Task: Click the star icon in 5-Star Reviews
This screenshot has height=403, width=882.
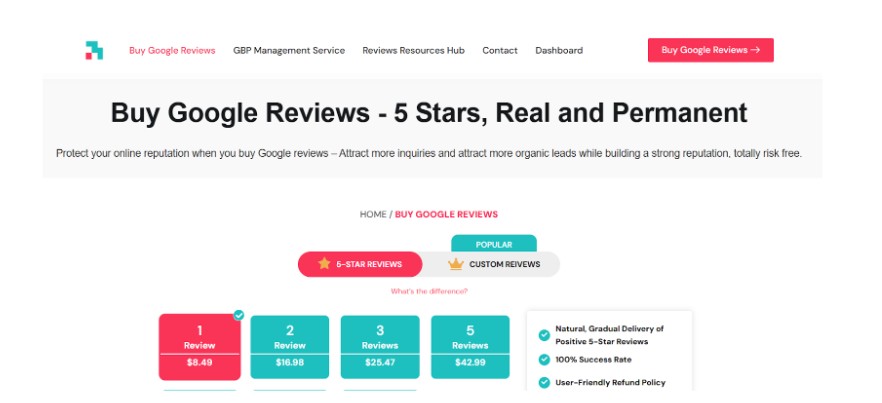Action: (324, 264)
